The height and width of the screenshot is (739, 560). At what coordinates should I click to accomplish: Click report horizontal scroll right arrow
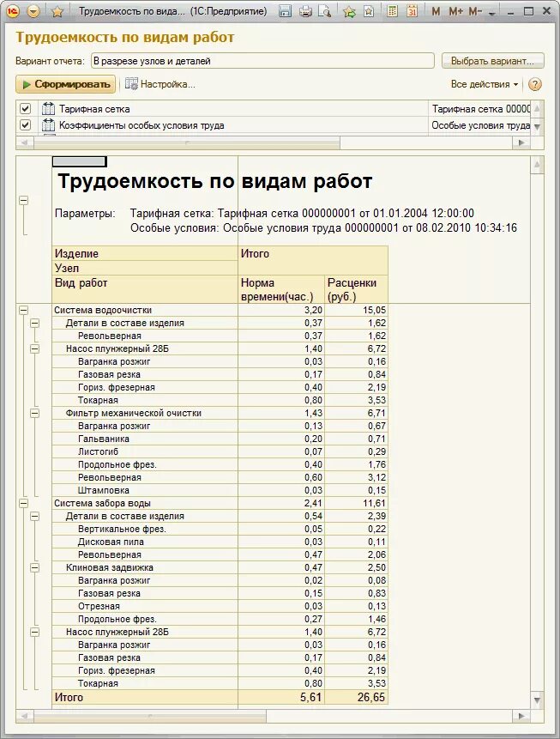tap(521, 716)
